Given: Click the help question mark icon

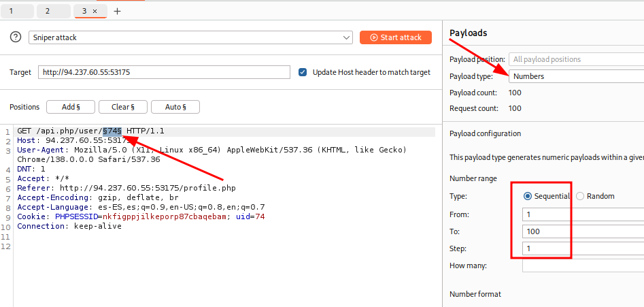Looking at the screenshot, I should tap(16, 37).
